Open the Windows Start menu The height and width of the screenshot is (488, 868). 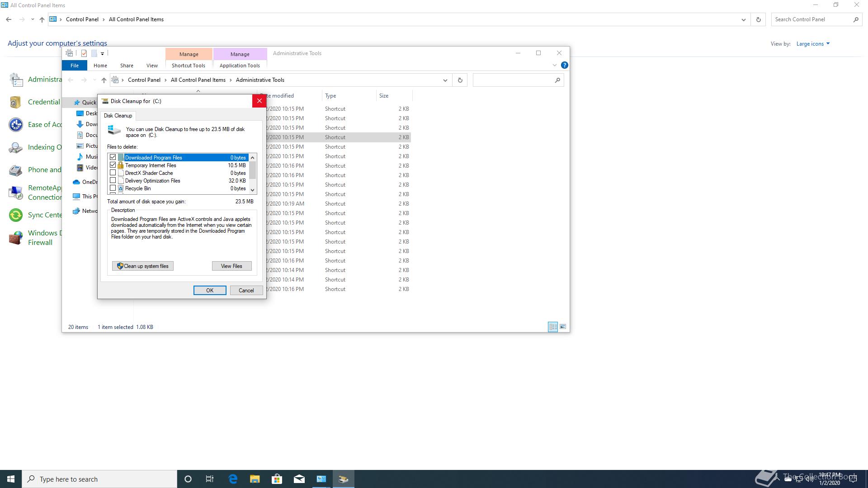[11, 479]
